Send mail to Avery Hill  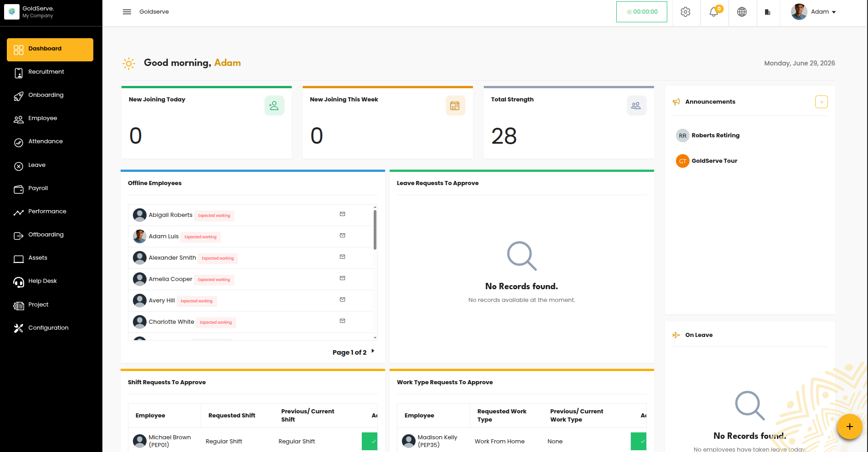click(x=342, y=300)
